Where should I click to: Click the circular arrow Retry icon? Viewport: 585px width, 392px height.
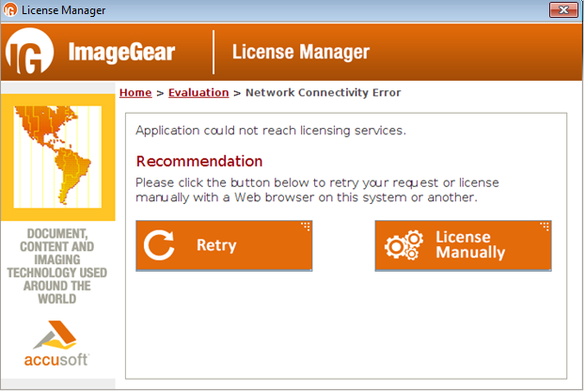tap(159, 245)
